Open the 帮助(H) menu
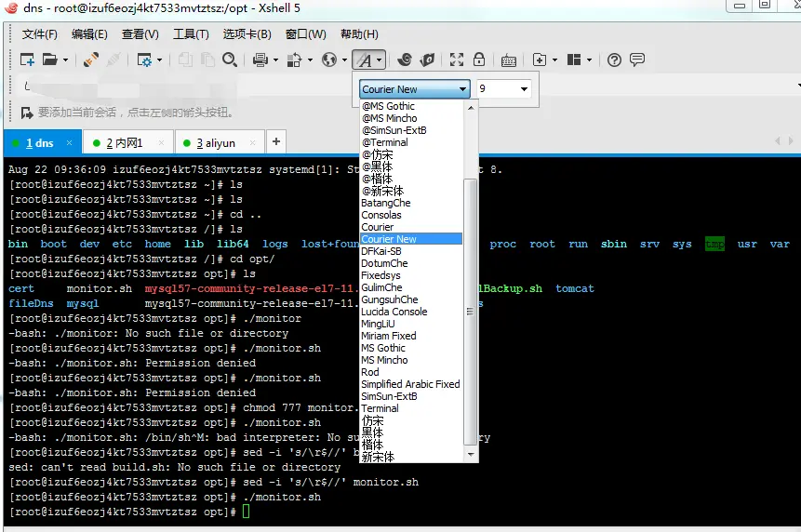 tap(359, 34)
